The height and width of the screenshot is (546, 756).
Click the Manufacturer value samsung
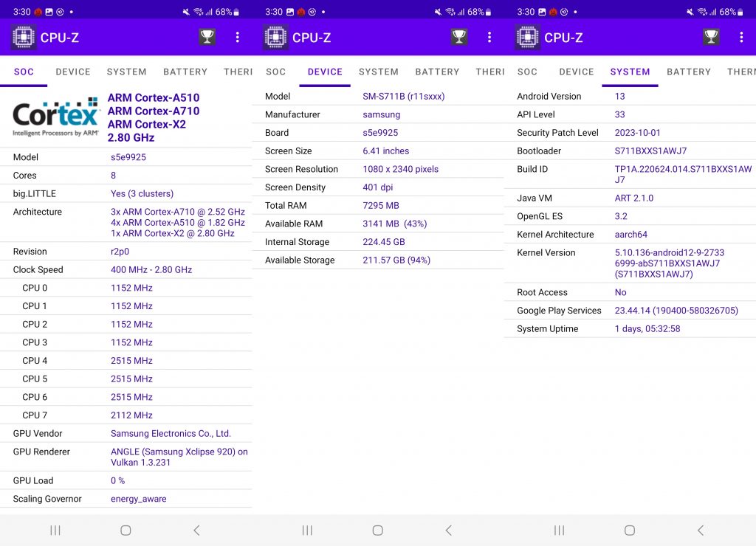(x=382, y=114)
